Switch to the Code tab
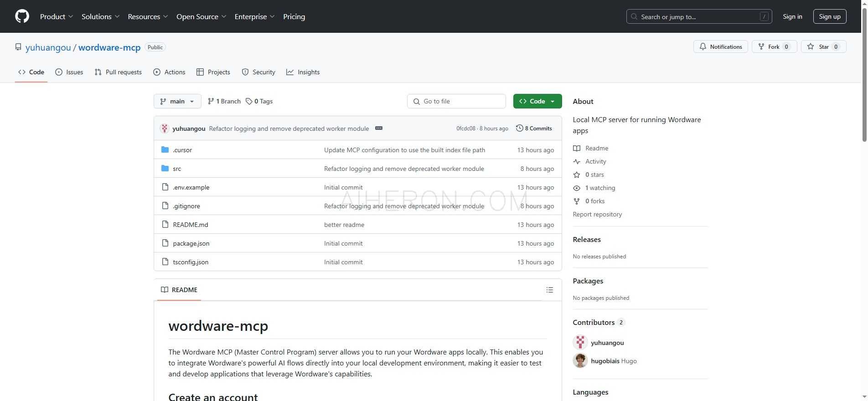Image resolution: width=868 pixels, height=401 pixels. (x=31, y=72)
